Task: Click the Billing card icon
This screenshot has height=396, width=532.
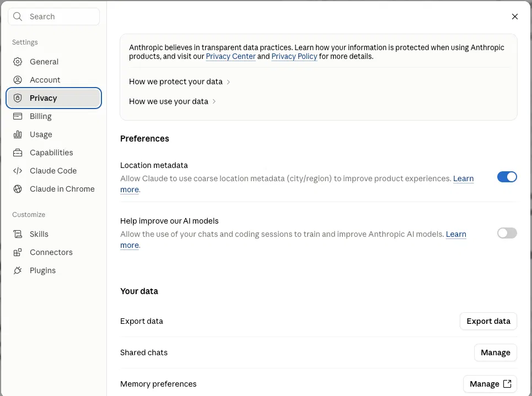Action: pos(18,116)
